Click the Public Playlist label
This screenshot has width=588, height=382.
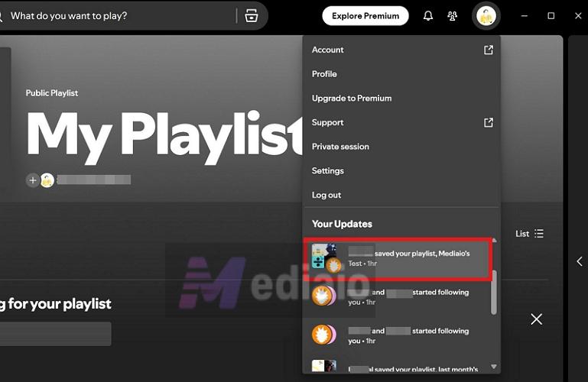[52, 93]
